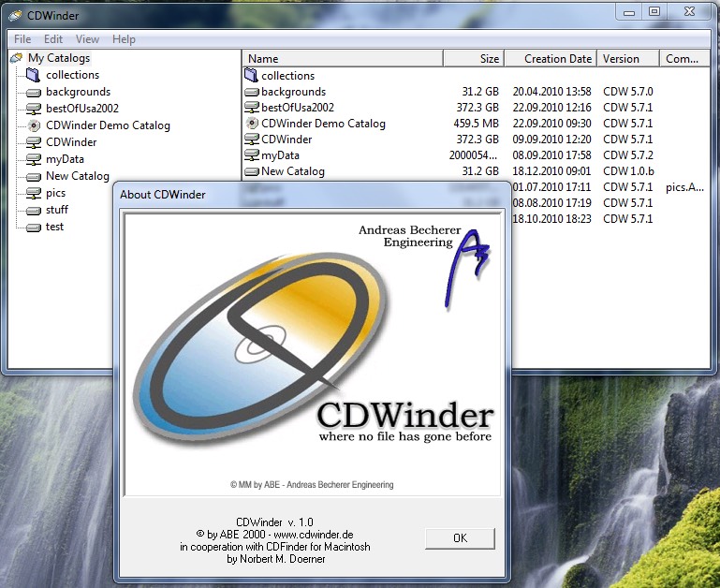Image resolution: width=720 pixels, height=588 pixels.
Task: Open the Edit menu
Action: tap(53, 39)
